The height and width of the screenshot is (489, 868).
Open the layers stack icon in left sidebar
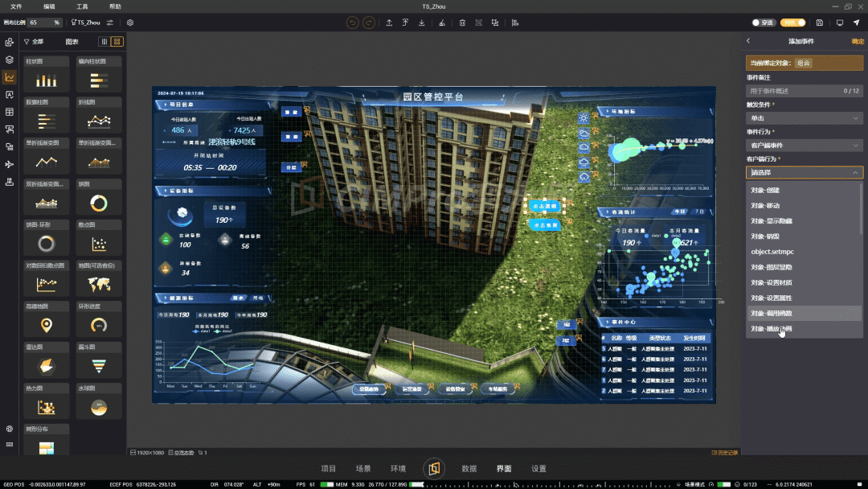[x=10, y=60]
